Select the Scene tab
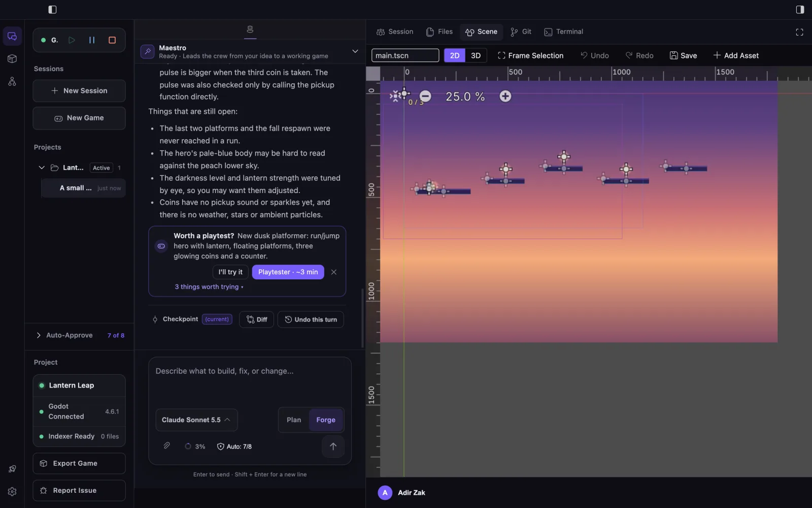Image resolution: width=812 pixels, height=508 pixels. click(482, 31)
